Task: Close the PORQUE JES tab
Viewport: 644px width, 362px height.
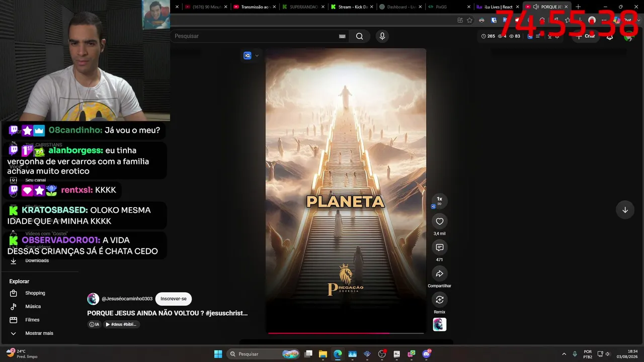Action: [566, 7]
